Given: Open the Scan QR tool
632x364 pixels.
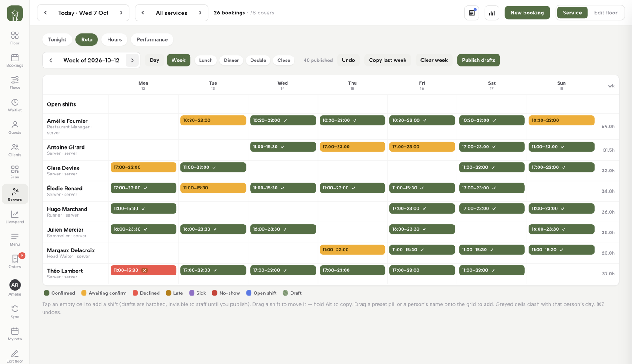Looking at the screenshot, I should 15,172.
